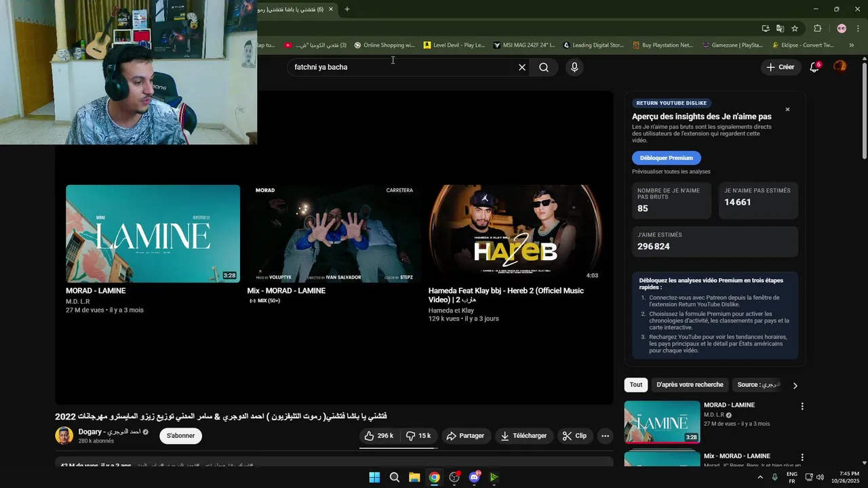
Task: Switch to Chrome in the taskbar
Action: click(x=434, y=477)
